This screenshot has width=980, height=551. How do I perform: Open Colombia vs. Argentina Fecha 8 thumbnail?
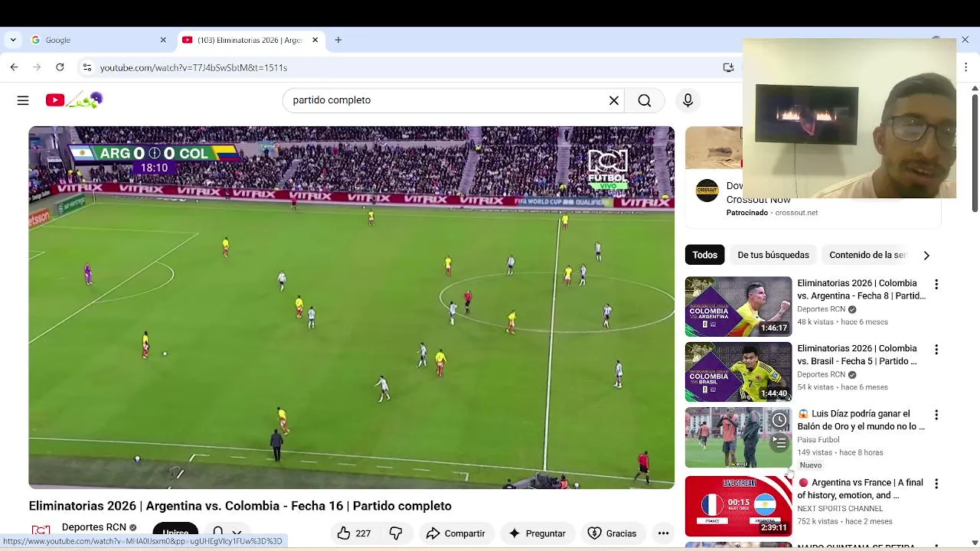pyautogui.click(x=738, y=306)
